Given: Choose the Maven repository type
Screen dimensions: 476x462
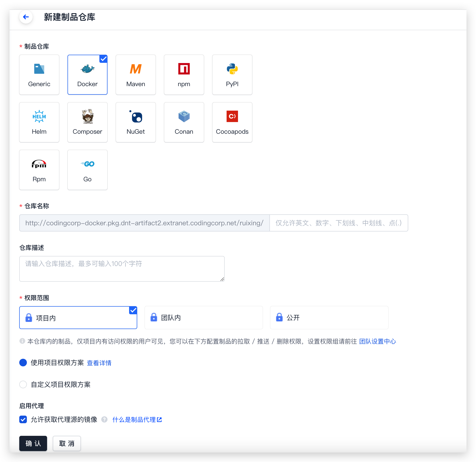Looking at the screenshot, I should pyautogui.click(x=136, y=75).
